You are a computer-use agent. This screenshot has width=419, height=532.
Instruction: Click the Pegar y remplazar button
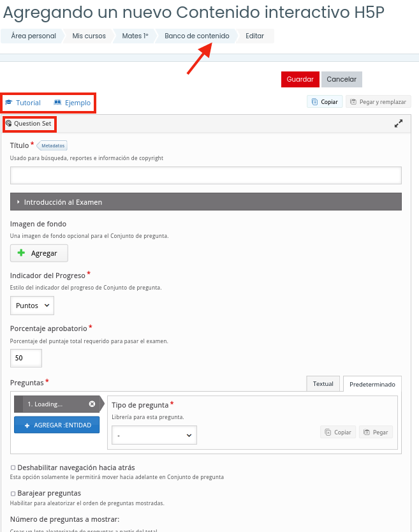click(x=378, y=102)
